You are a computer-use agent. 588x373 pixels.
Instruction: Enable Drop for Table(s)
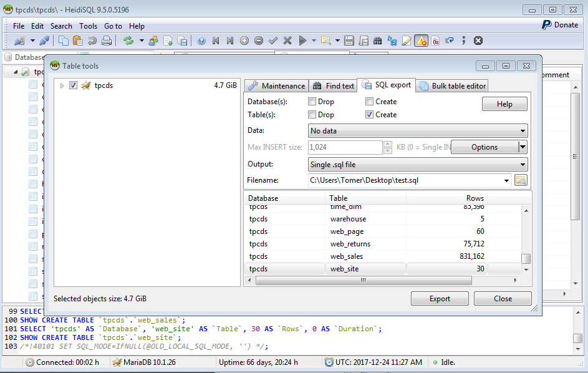[x=312, y=114]
